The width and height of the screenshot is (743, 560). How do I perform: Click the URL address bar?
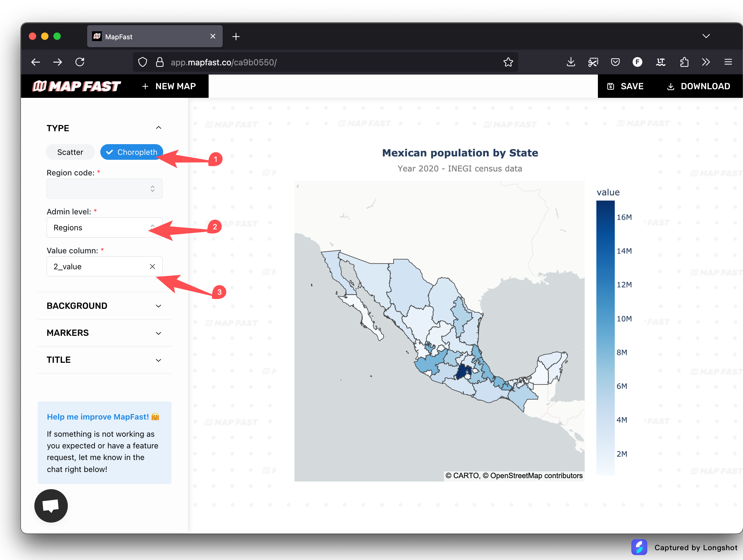point(325,62)
